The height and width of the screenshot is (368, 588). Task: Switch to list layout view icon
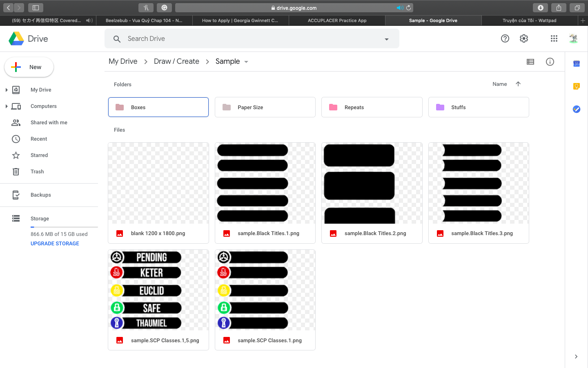530,62
